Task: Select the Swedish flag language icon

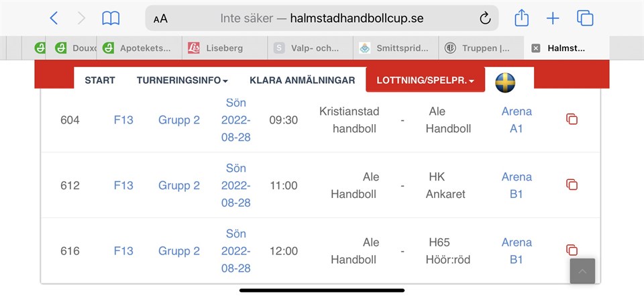Action: pyautogui.click(x=505, y=82)
